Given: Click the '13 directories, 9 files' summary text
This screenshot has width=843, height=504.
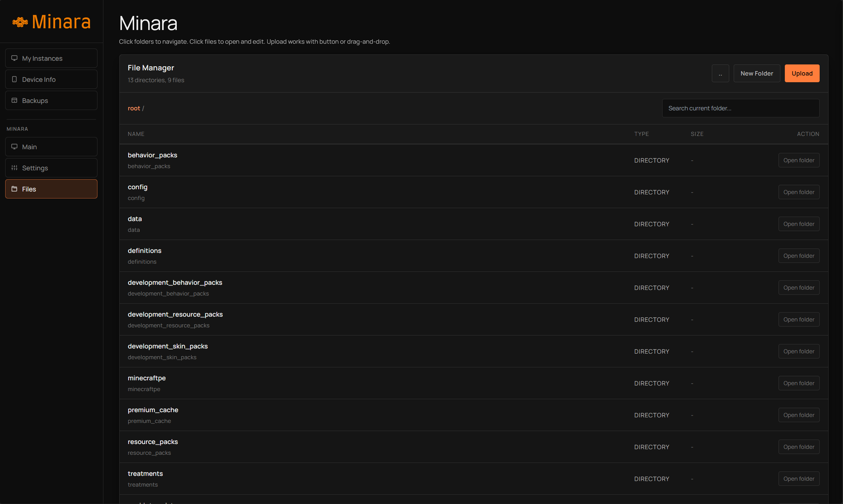Looking at the screenshot, I should point(156,80).
